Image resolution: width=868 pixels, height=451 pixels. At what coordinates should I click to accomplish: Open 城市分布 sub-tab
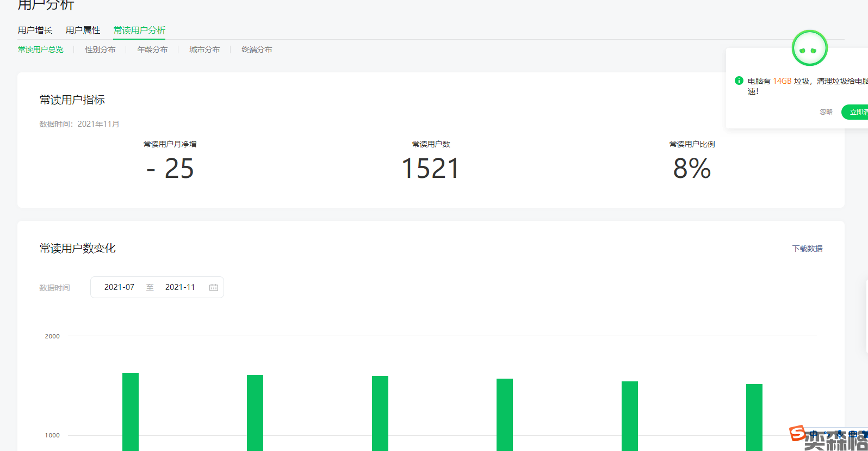coord(204,50)
